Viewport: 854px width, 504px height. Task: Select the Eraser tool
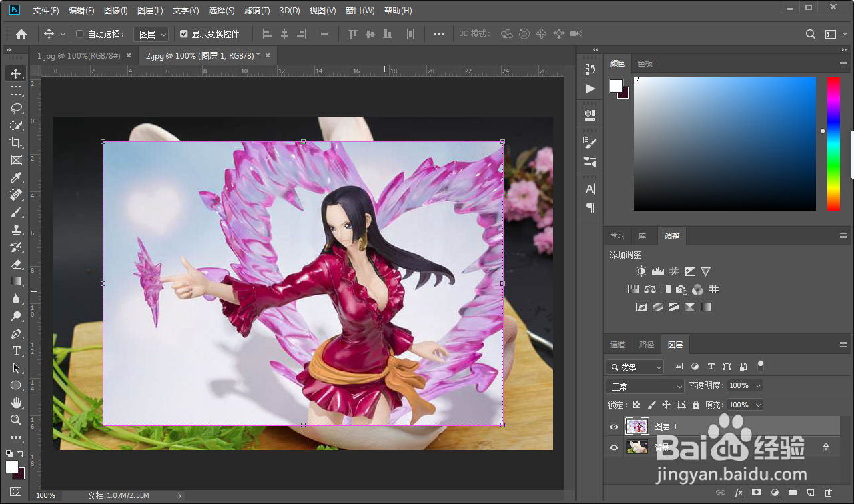click(16, 264)
